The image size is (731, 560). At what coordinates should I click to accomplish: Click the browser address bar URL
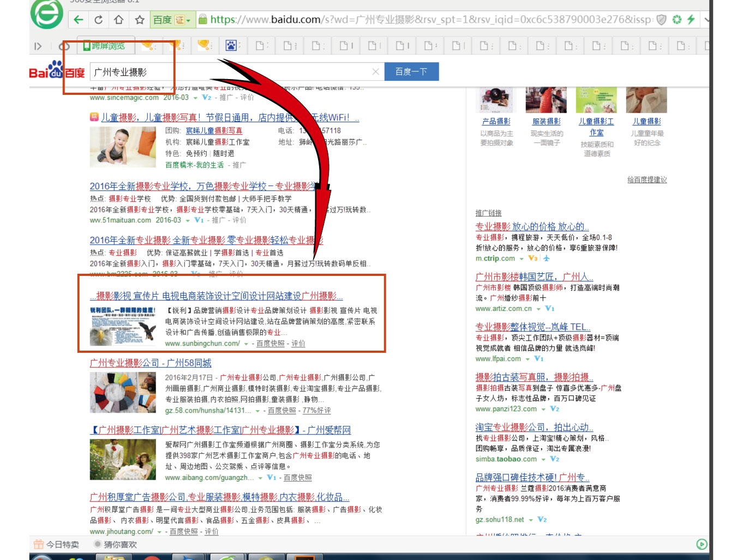click(x=431, y=20)
